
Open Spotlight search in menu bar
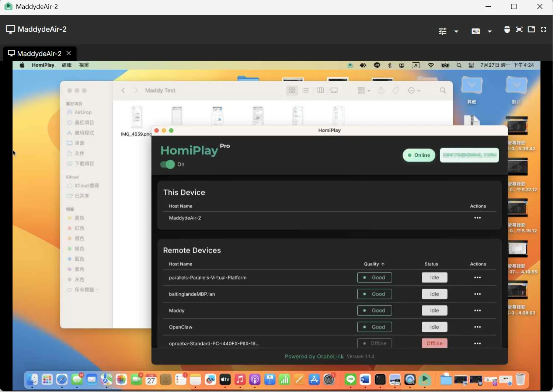(x=459, y=65)
